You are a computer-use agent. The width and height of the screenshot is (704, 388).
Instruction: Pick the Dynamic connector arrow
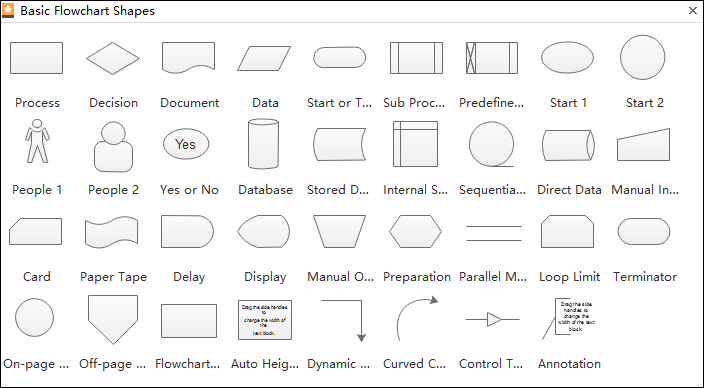(344, 321)
